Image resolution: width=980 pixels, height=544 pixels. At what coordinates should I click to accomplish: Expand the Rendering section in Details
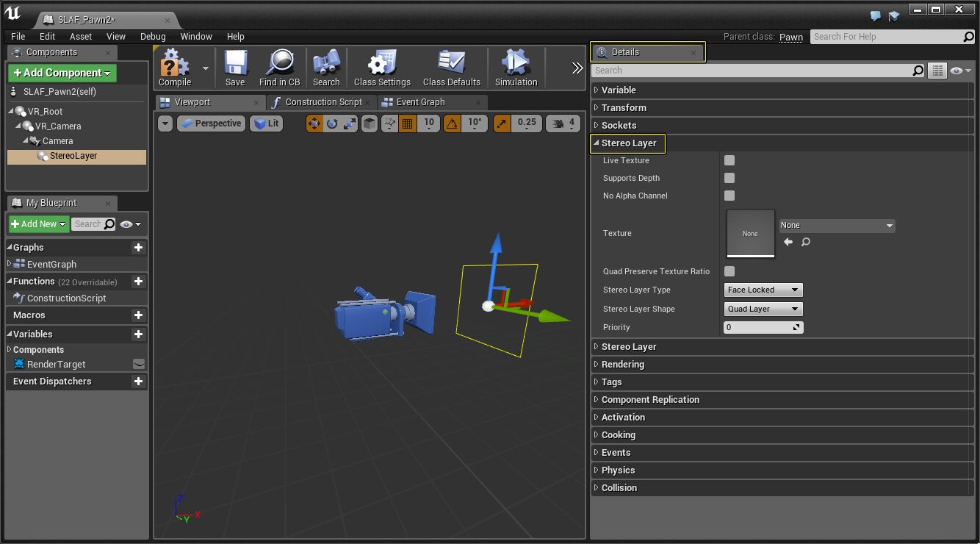(622, 364)
